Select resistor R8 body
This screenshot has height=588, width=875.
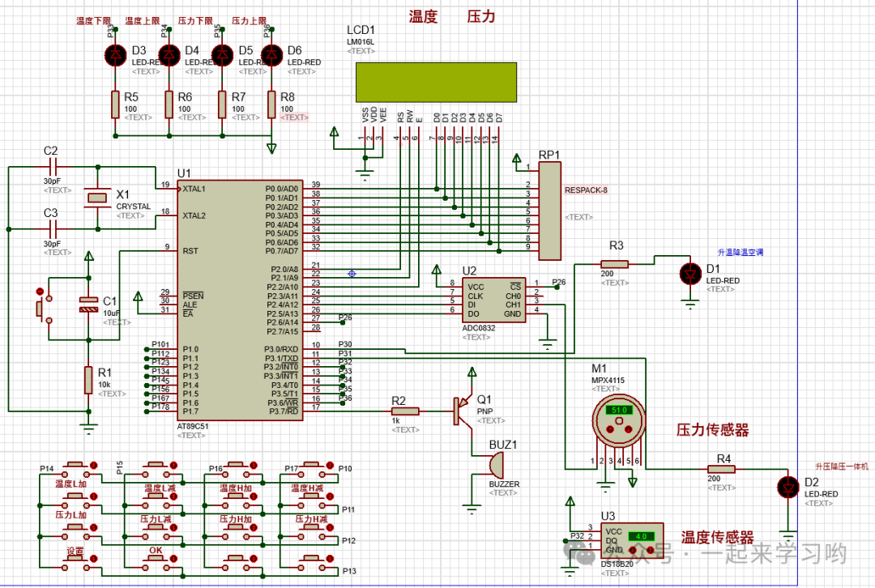(271, 104)
